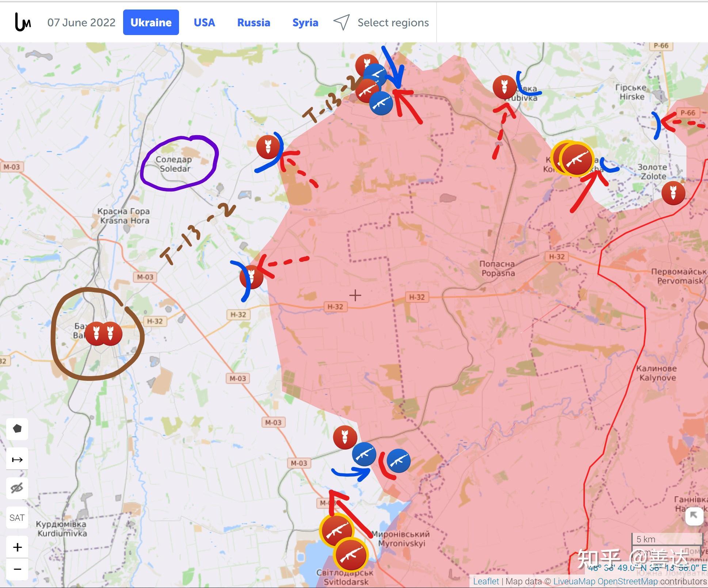The height and width of the screenshot is (588, 708).
Task: Open red rifle marker in northern cluster
Action: click(367, 91)
